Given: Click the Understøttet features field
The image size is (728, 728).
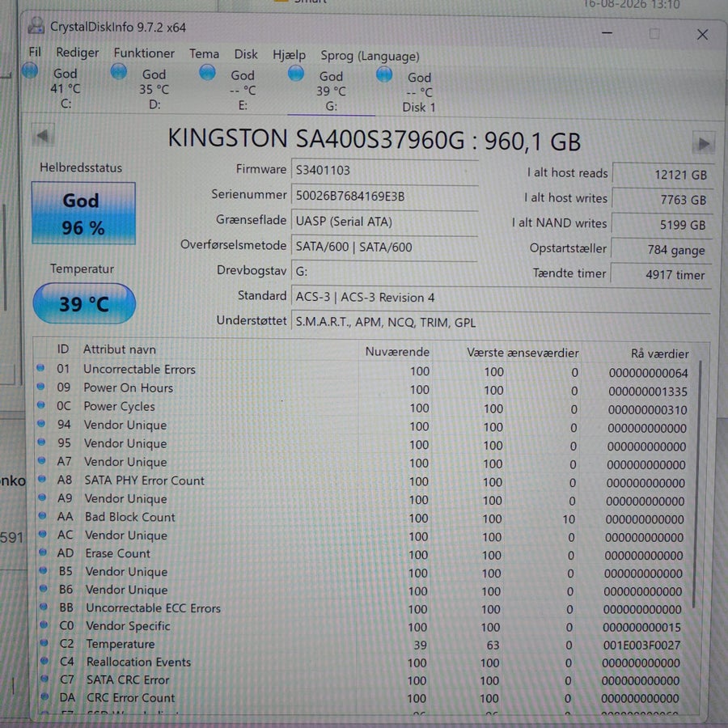Looking at the screenshot, I should (501, 322).
